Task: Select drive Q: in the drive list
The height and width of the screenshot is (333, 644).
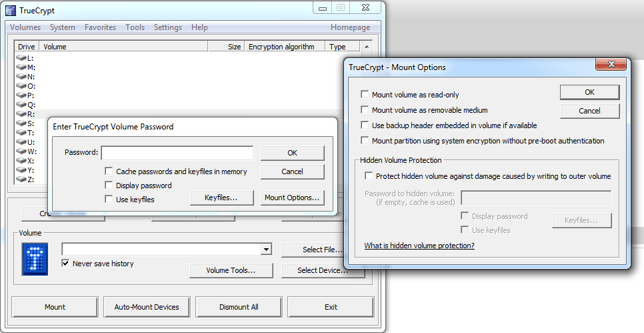Action: point(25,105)
